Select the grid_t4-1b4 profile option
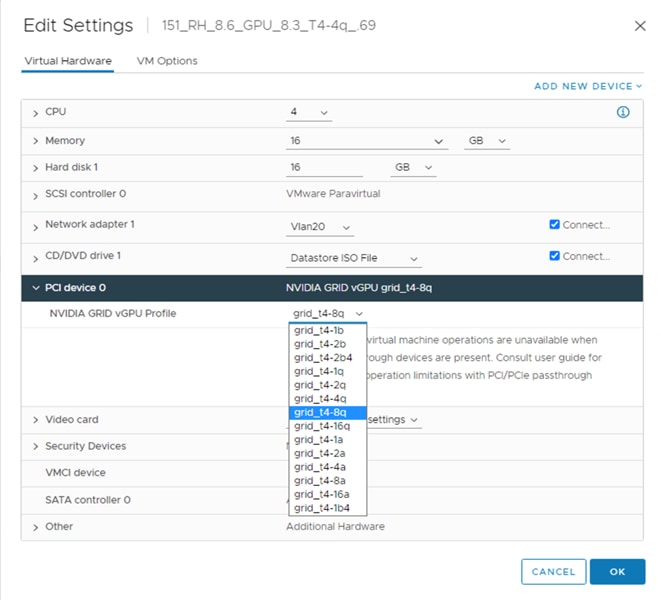The image size is (661, 600). [x=328, y=508]
